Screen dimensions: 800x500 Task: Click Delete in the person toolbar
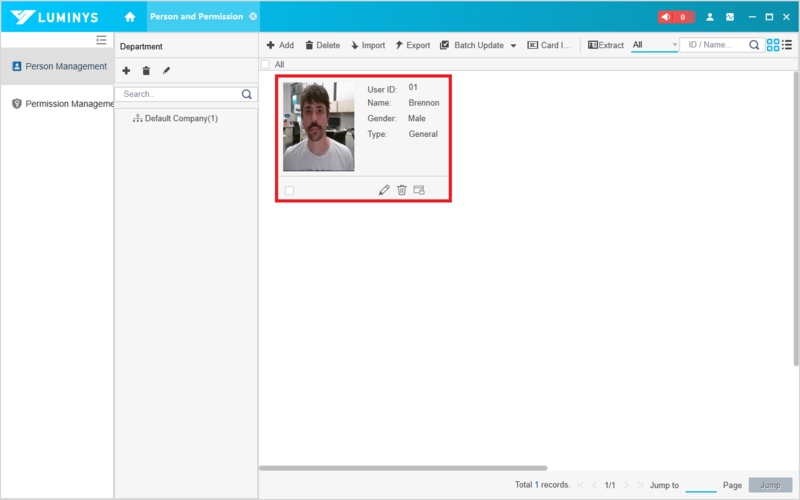point(322,45)
